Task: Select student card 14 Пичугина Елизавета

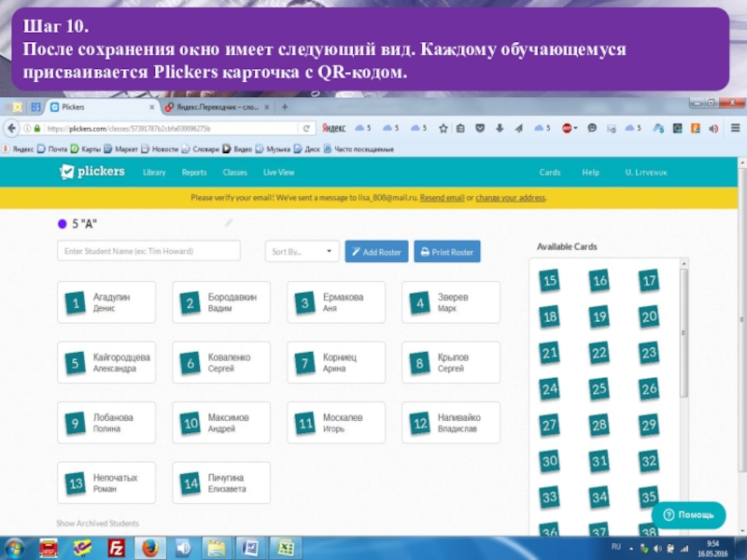Action: coord(221,483)
